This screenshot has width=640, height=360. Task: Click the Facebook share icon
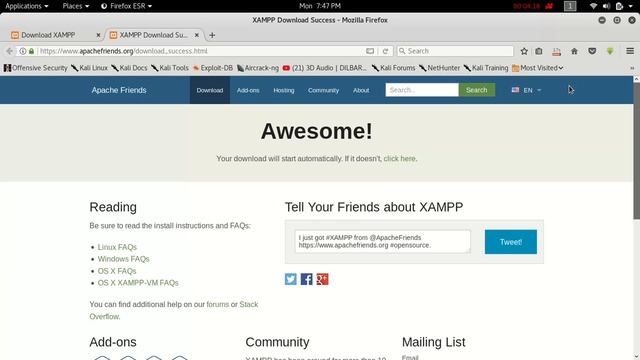click(307, 279)
